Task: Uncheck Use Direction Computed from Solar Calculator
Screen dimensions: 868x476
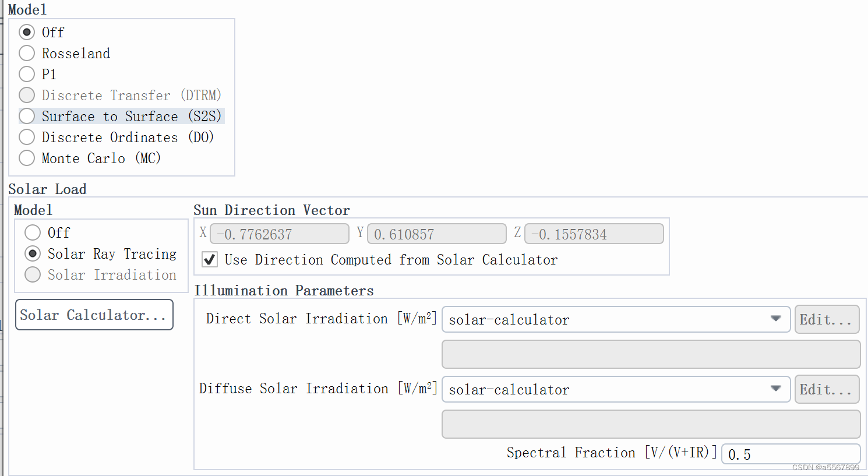Action: click(x=209, y=260)
